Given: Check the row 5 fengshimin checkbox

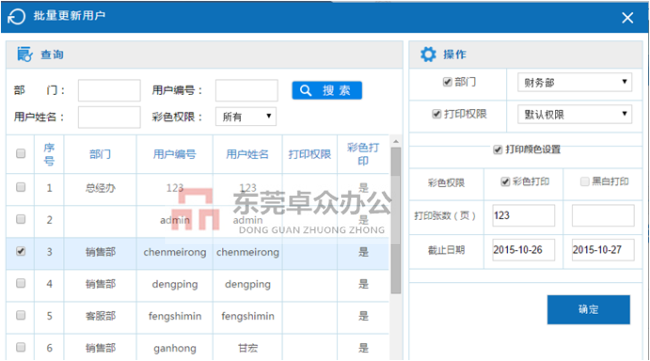Looking at the screenshot, I should tap(20, 315).
